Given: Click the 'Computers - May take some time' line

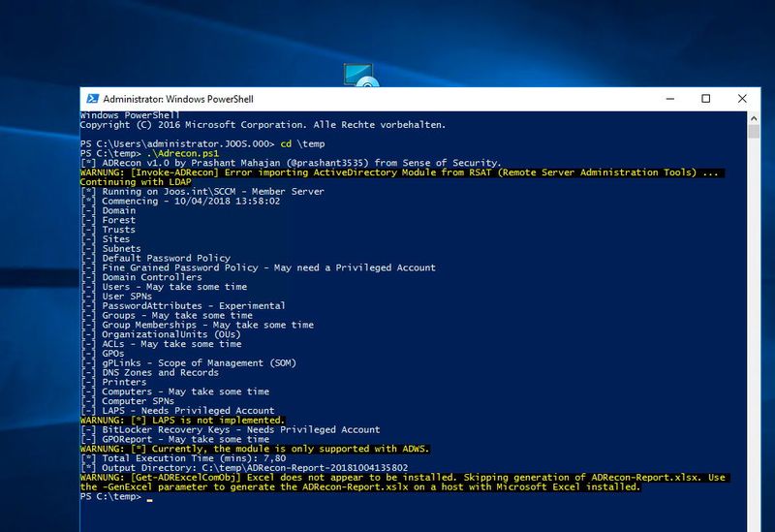Looking at the screenshot, I should [x=175, y=391].
